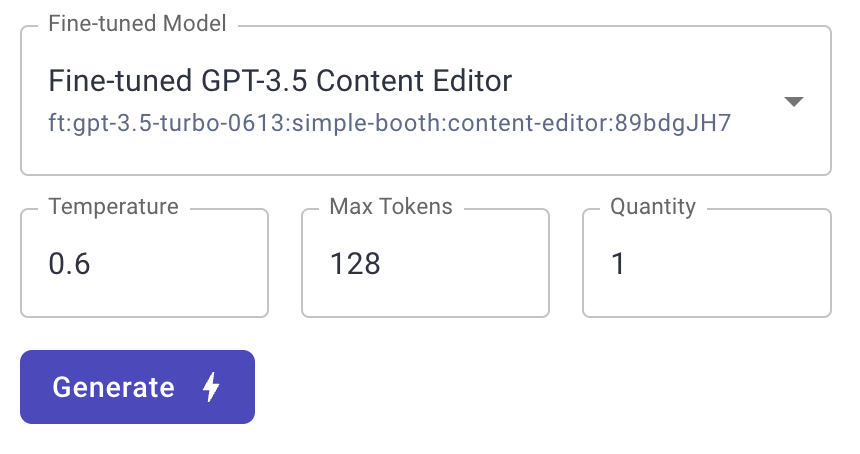This screenshot has width=860, height=454.
Task: Click the word Generate on the purple button
Action: pos(113,387)
